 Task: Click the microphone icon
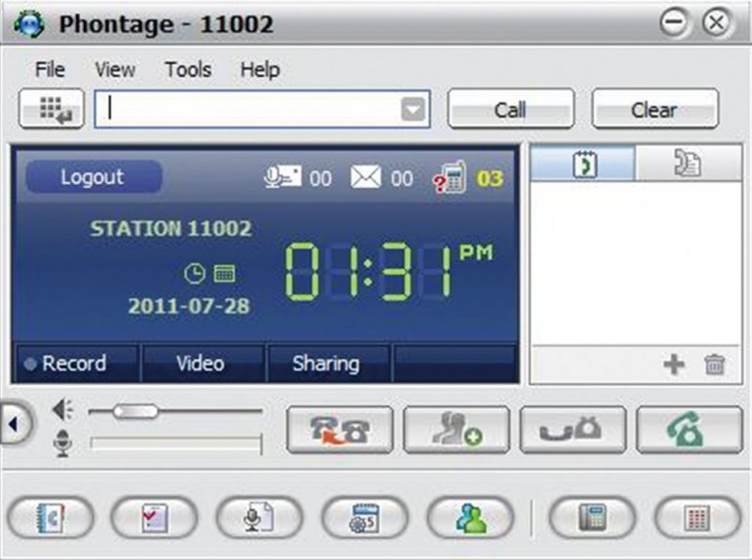63,443
